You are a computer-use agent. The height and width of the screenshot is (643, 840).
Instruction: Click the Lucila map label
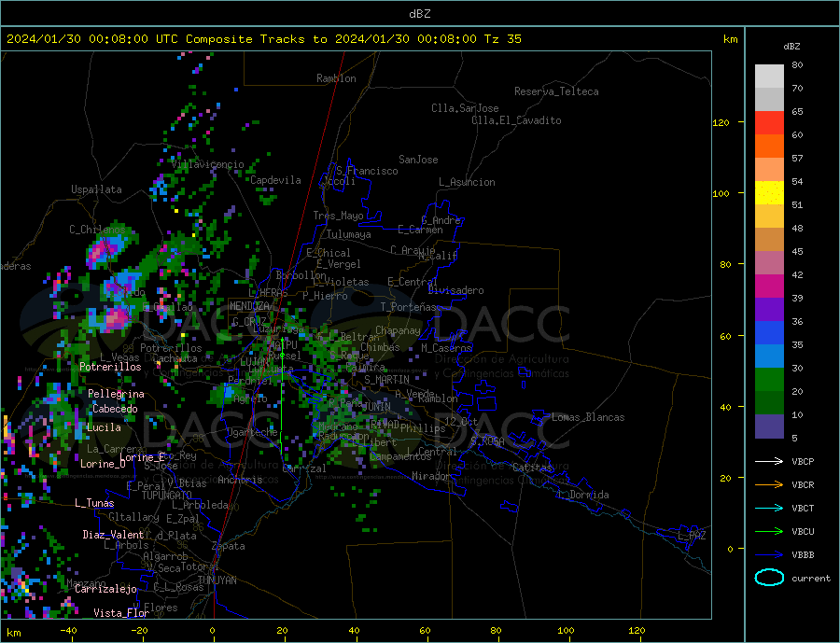(104, 427)
